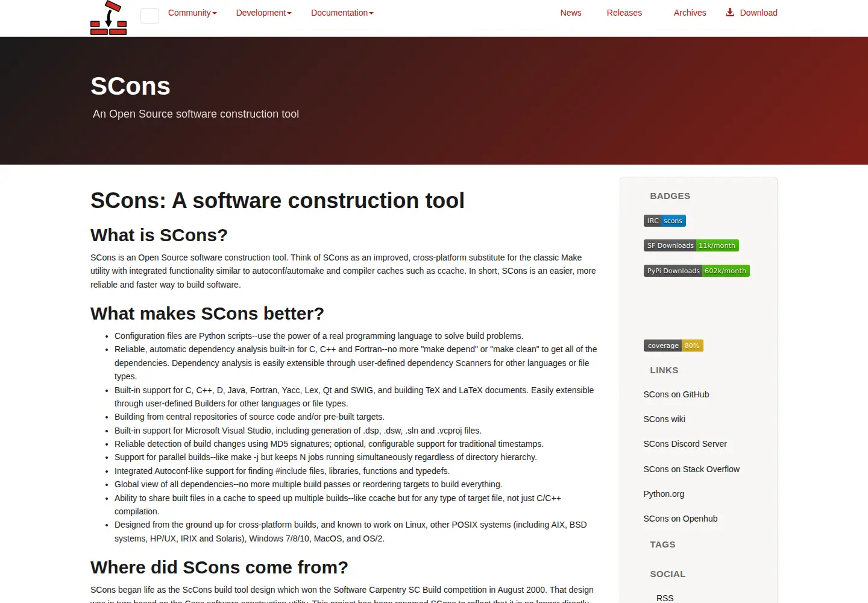Click the TAGS sidebar heading
This screenshot has height=603, width=868.
(662, 545)
